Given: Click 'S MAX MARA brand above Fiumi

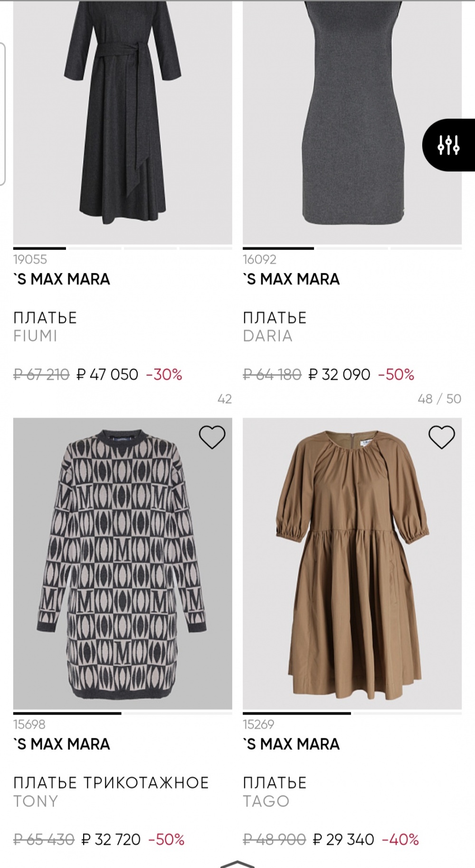Looking at the screenshot, I should tap(62, 279).
